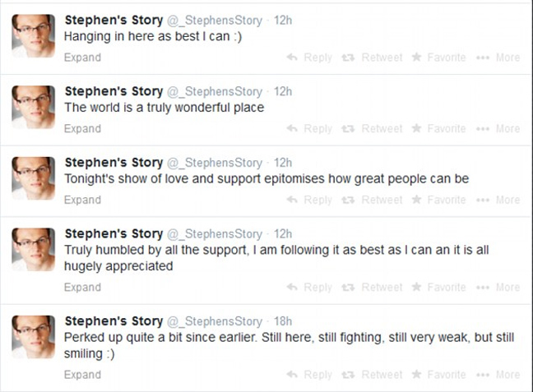Image resolution: width=533 pixels, height=392 pixels.
Task: Open More menu on "Tonight's show of love" tweet
Action: (x=500, y=200)
